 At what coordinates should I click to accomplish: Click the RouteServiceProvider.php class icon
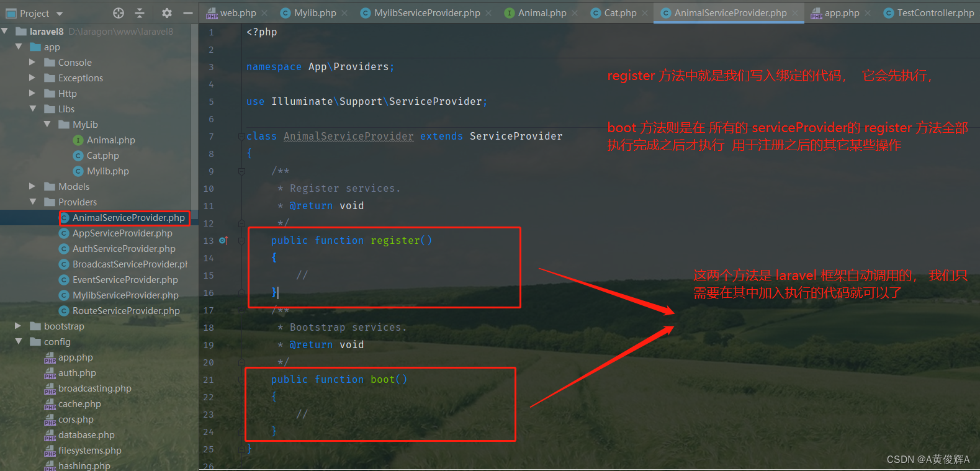64,311
